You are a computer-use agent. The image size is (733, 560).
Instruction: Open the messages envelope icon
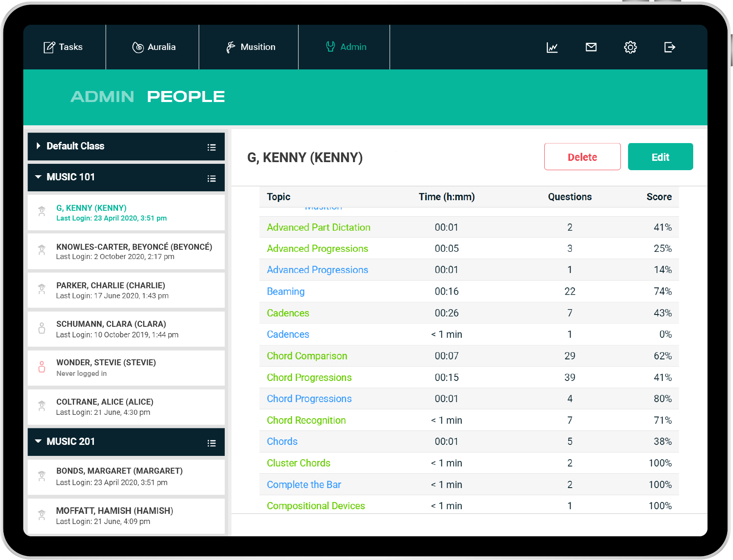point(591,47)
